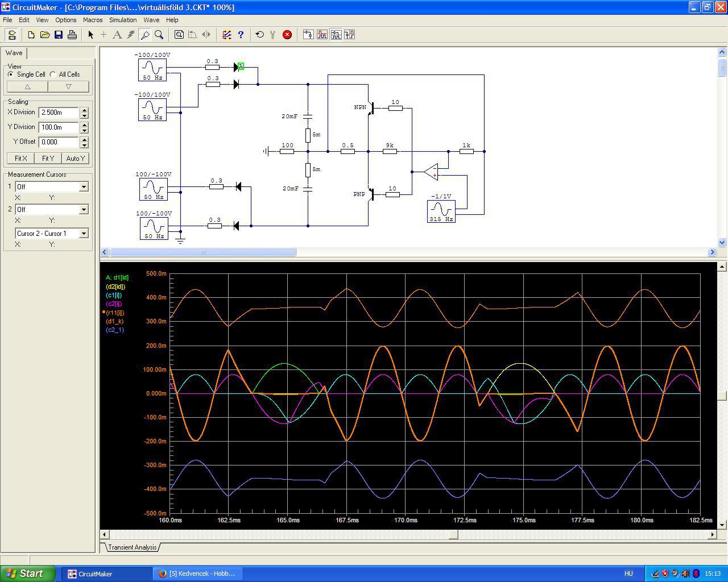728x582 pixels.
Task: Open the Cursor 2 - Cursor 1 dropdown
Action: tap(84, 234)
